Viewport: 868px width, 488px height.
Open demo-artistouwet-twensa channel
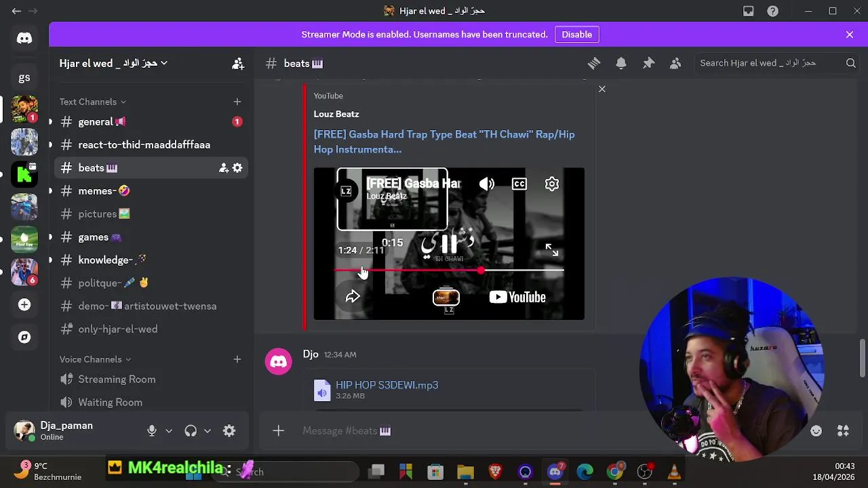pyautogui.click(x=151, y=306)
